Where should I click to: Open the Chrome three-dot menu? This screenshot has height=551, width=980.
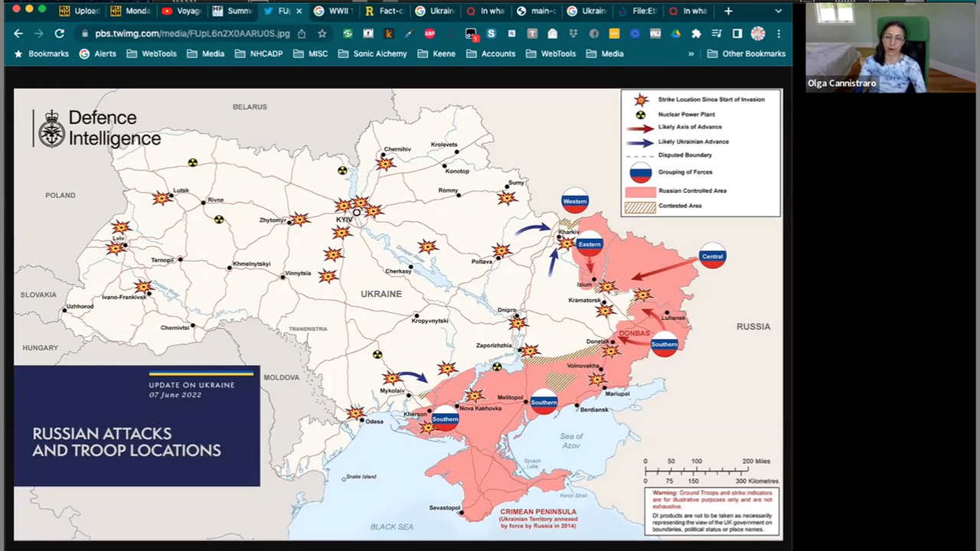[x=779, y=34]
